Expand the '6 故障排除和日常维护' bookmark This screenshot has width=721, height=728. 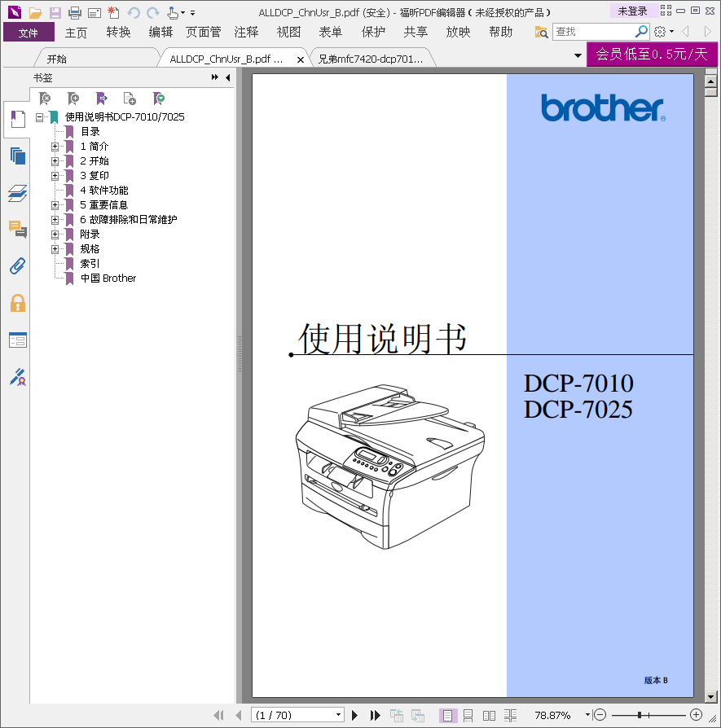pos(55,220)
